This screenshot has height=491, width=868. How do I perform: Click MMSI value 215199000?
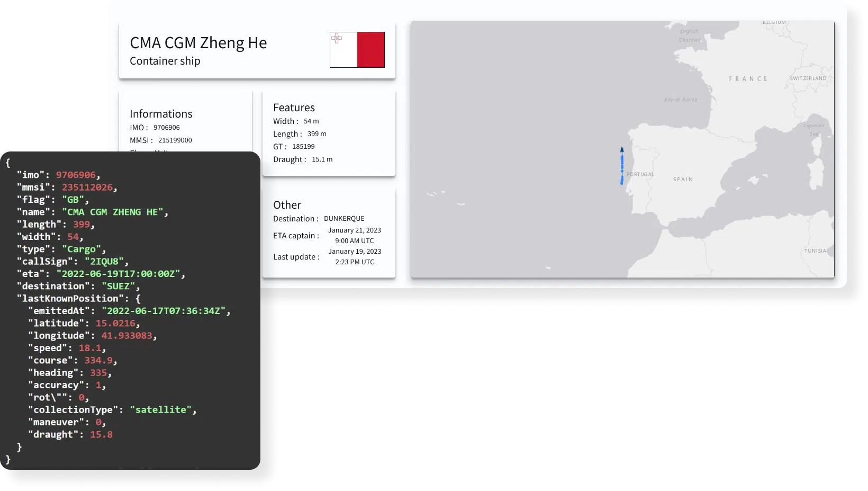click(175, 140)
